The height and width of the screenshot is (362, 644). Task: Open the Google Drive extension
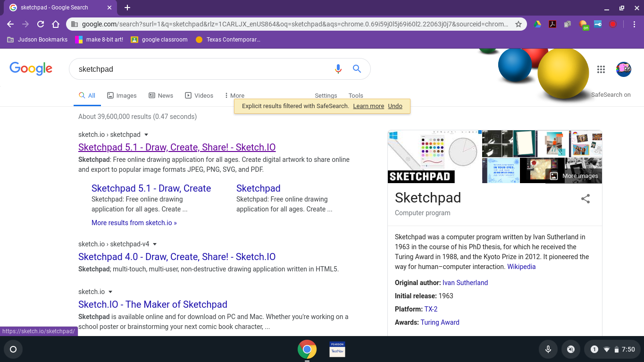[x=537, y=24]
